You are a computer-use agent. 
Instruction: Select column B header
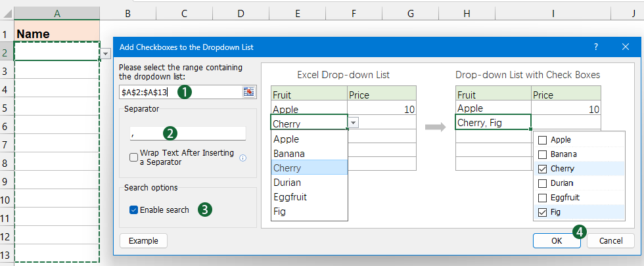127,14
